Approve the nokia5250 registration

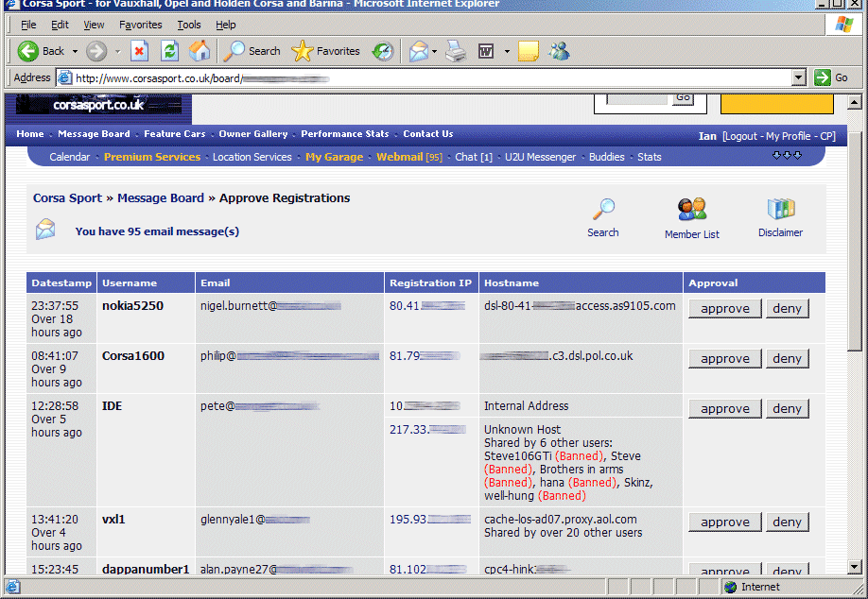coord(724,309)
